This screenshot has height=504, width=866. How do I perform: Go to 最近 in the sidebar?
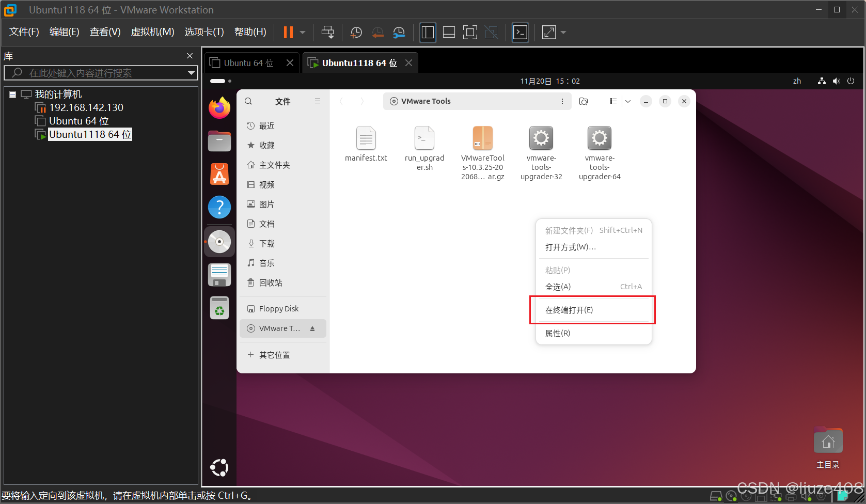(283, 126)
